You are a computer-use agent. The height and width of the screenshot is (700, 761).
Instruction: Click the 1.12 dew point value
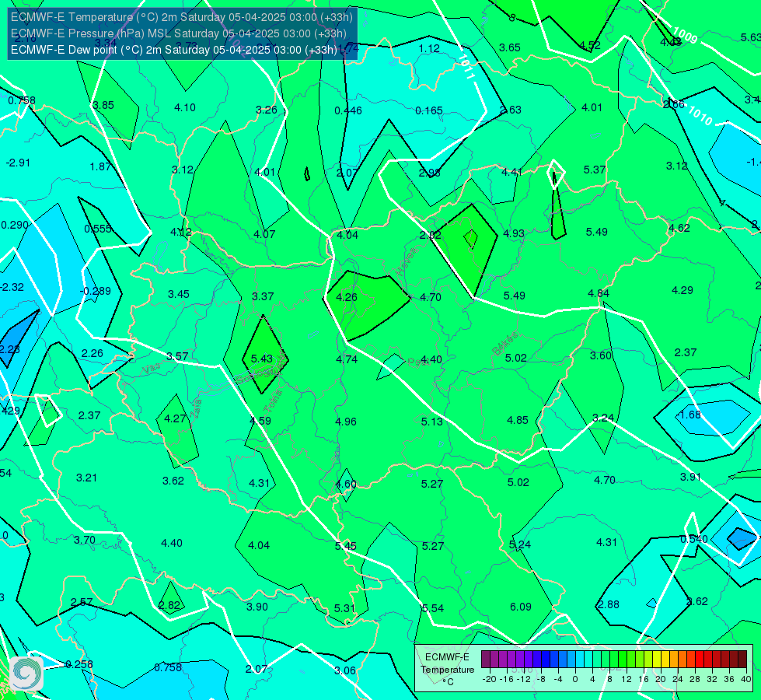point(429,48)
